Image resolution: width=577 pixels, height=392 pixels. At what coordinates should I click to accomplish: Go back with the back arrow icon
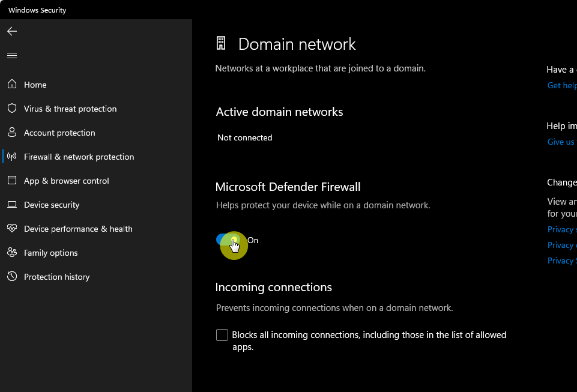(x=12, y=31)
